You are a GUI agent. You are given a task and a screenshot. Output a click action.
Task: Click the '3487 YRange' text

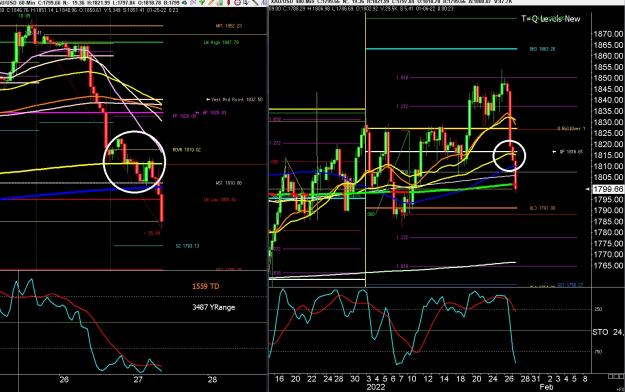(214, 307)
